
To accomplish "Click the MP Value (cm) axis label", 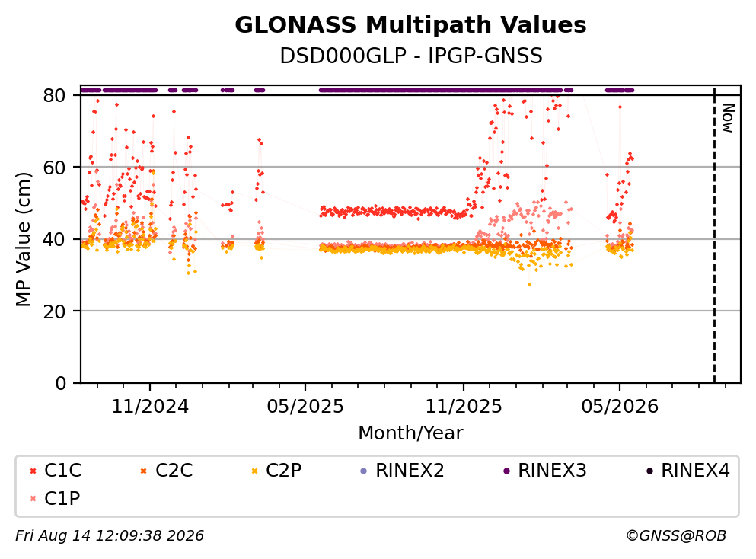I will (x=23, y=239).
